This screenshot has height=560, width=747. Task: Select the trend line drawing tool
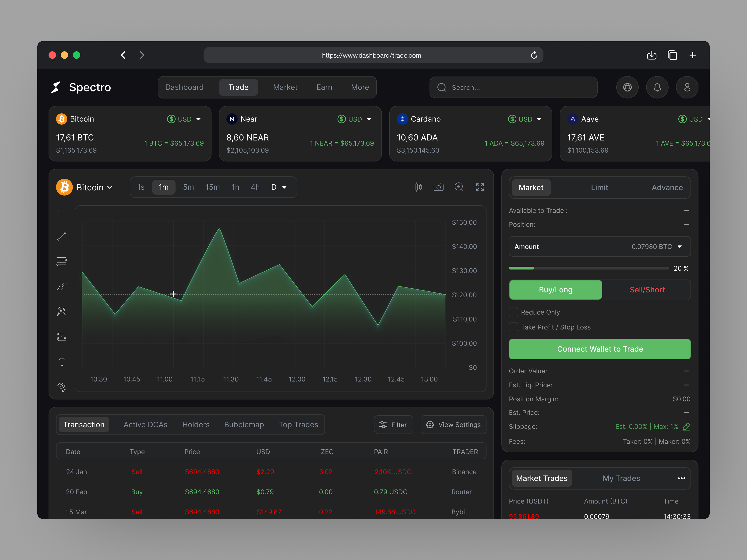click(x=62, y=236)
